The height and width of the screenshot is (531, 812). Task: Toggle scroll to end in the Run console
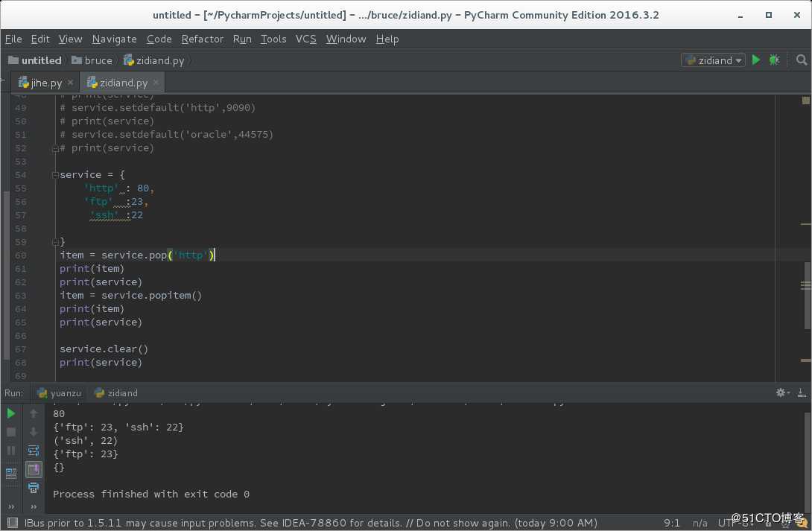point(34,469)
